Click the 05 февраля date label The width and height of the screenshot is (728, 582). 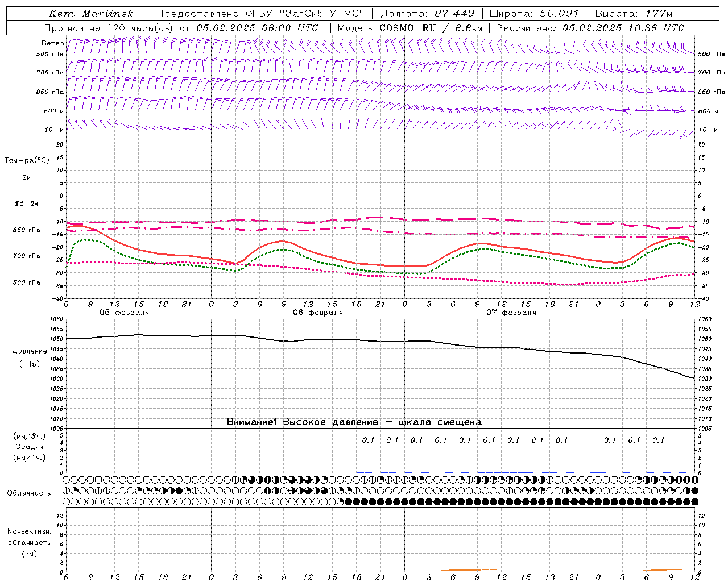(x=125, y=313)
